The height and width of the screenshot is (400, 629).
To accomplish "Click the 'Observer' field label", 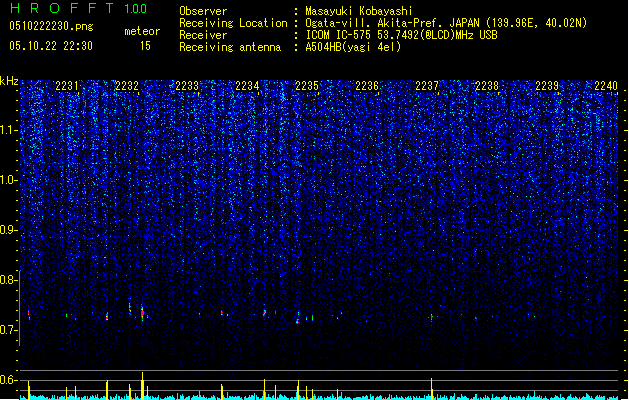I will pos(203,11).
